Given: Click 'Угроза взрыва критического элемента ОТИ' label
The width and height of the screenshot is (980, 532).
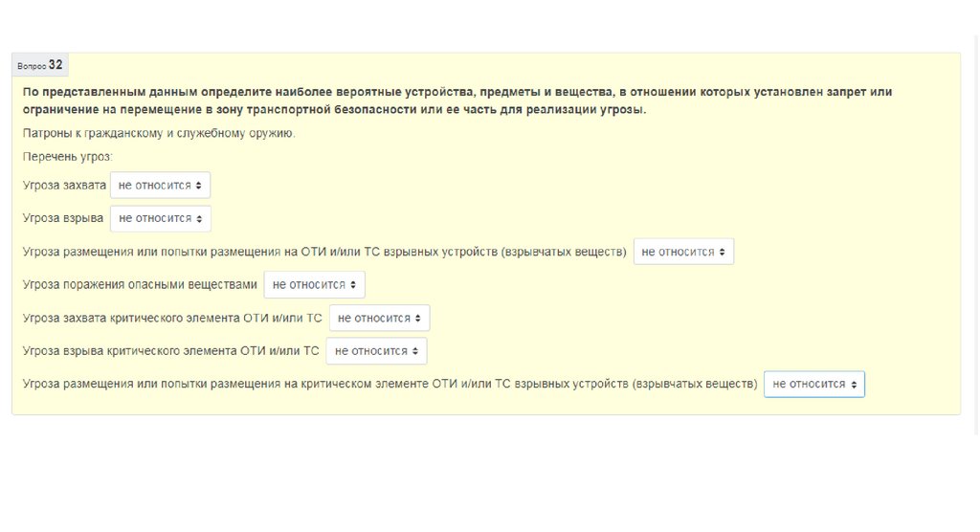Looking at the screenshot, I should pos(170,351).
